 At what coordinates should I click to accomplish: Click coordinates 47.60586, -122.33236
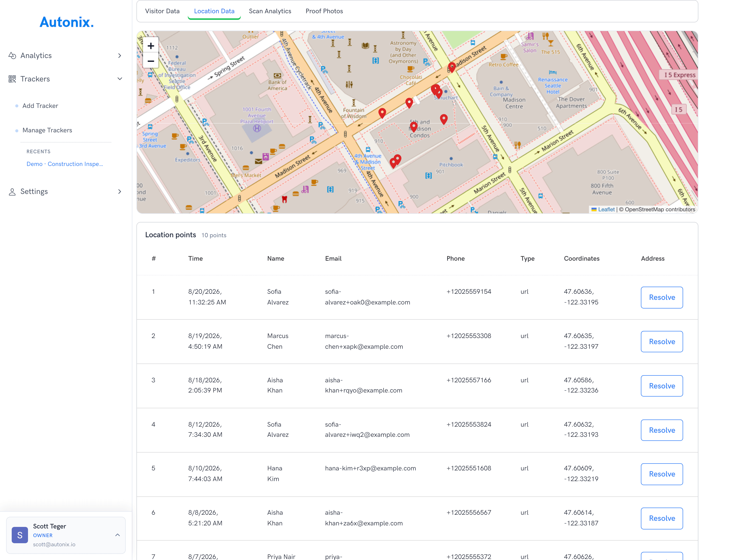pos(581,385)
